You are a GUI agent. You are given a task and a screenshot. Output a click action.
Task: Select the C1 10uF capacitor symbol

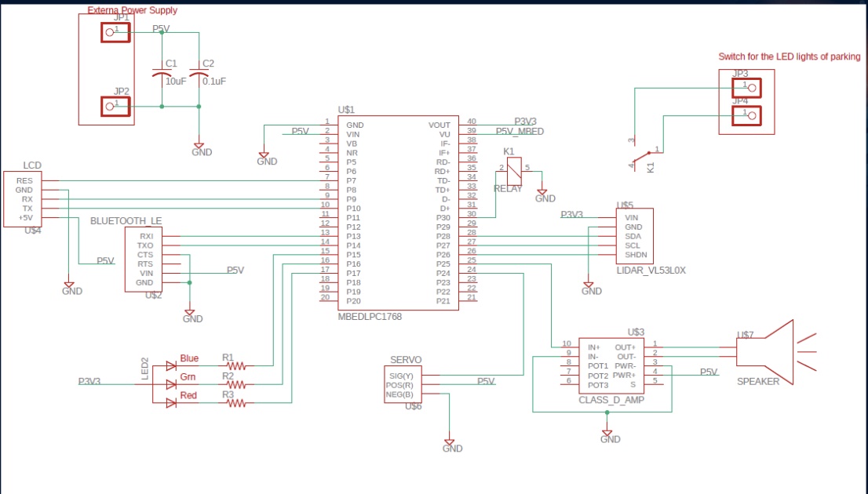[x=162, y=71]
